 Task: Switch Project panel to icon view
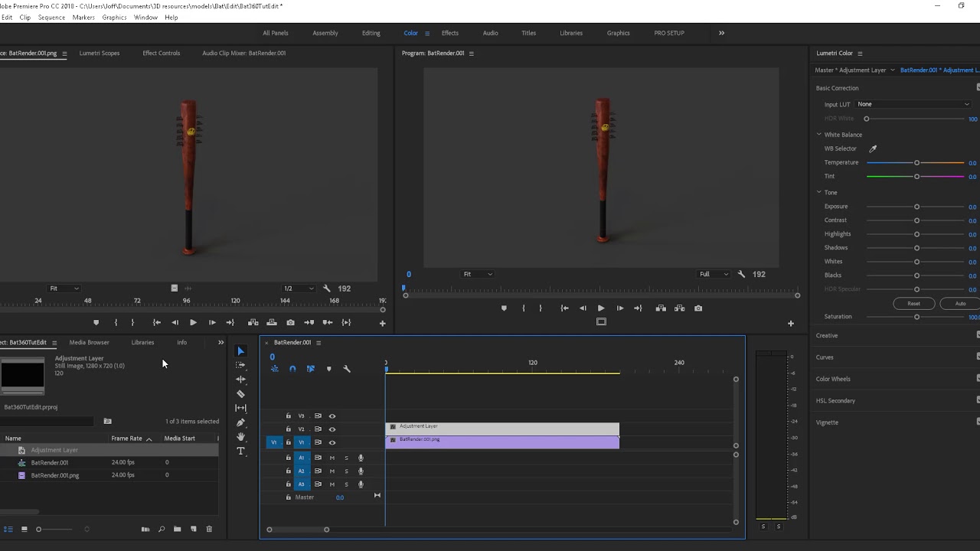pos(24,529)
